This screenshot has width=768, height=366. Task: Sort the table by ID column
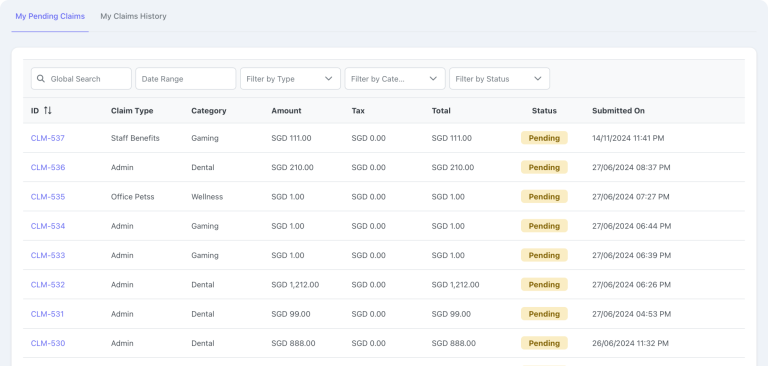point(48,111)
